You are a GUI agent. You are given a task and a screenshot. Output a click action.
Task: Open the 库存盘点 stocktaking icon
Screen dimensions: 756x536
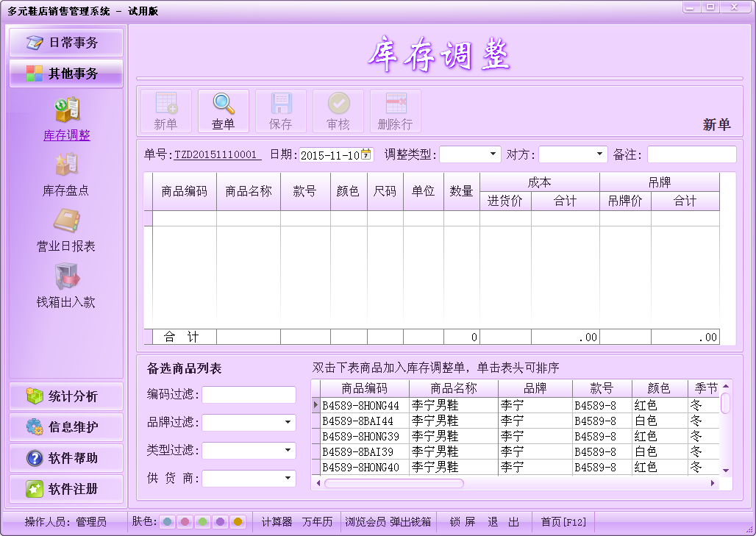66,165
